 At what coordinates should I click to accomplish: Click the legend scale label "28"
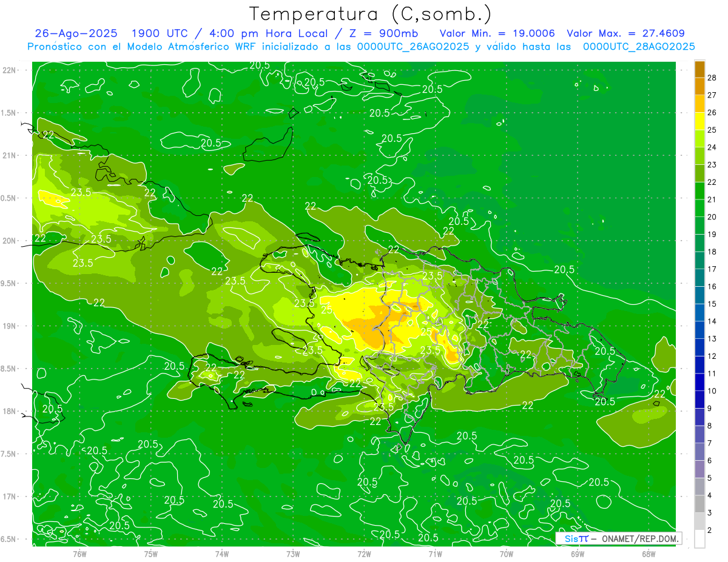point(712,78)
